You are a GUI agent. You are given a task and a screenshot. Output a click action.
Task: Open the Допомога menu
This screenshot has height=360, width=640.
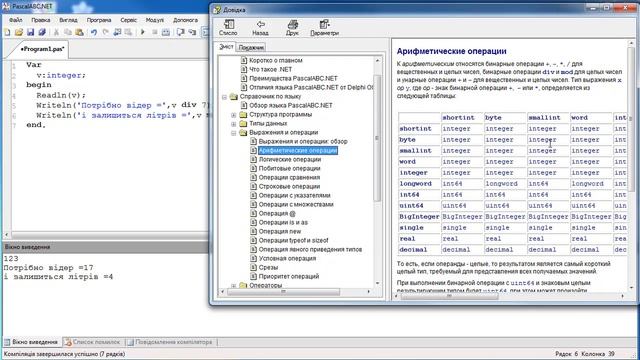[185, 20]
